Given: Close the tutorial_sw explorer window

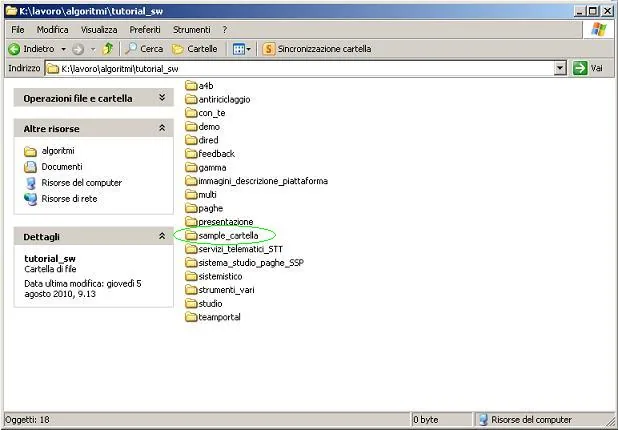Looking at the screenshot, I should coord(608,11).
